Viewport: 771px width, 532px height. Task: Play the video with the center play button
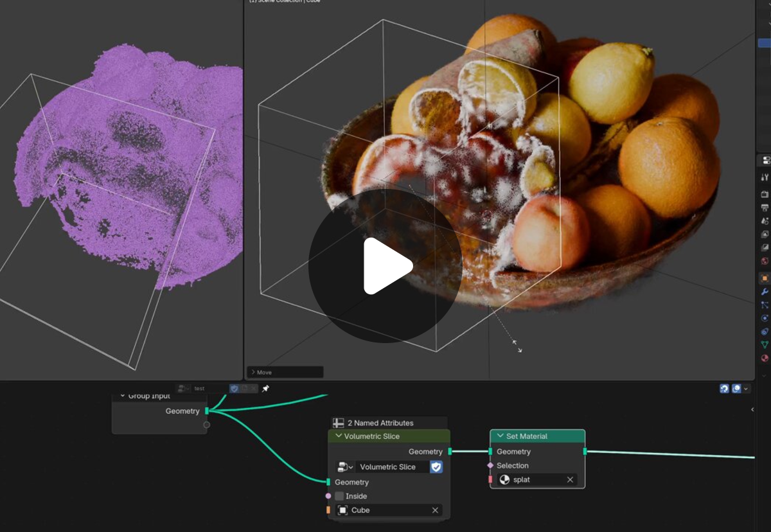click(x=385, y=266)
